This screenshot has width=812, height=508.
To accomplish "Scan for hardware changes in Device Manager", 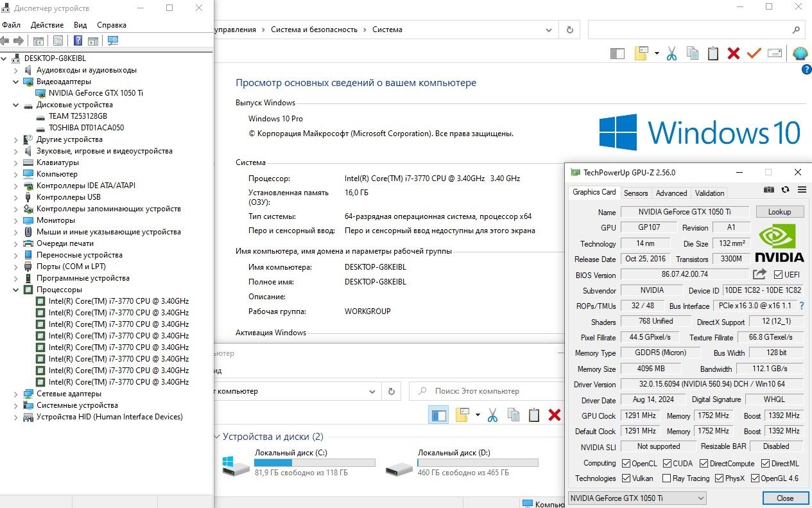I will (x=113, y=40).
